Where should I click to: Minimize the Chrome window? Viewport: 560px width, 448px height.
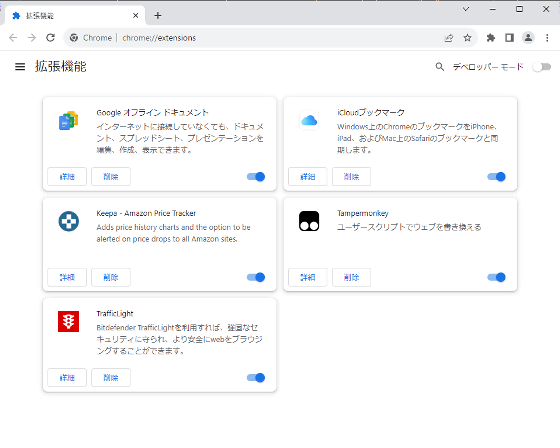493,9
